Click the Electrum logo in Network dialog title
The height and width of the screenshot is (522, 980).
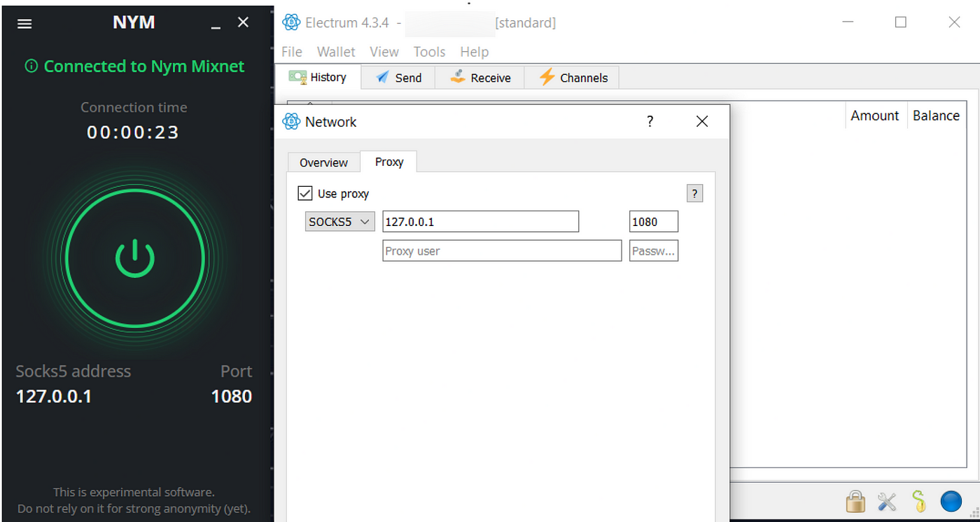pyautogui.click(x=291, y=122)
